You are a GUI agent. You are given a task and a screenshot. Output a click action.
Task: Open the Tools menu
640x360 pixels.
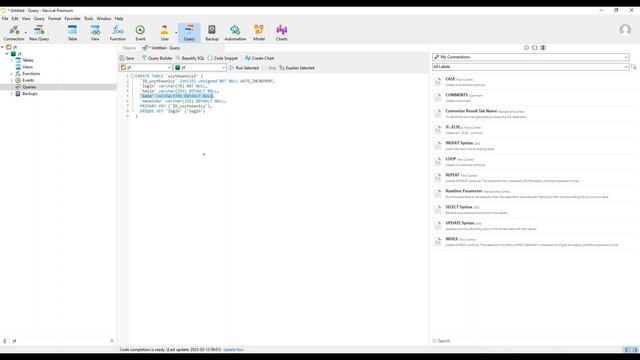pyautogui.click(x=89, y=19)
